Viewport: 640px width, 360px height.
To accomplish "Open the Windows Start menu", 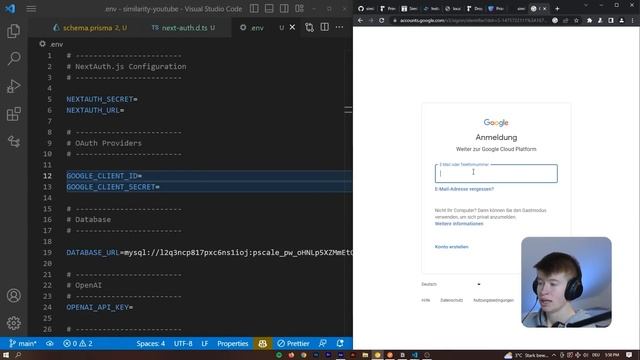I will click(6, 355).
